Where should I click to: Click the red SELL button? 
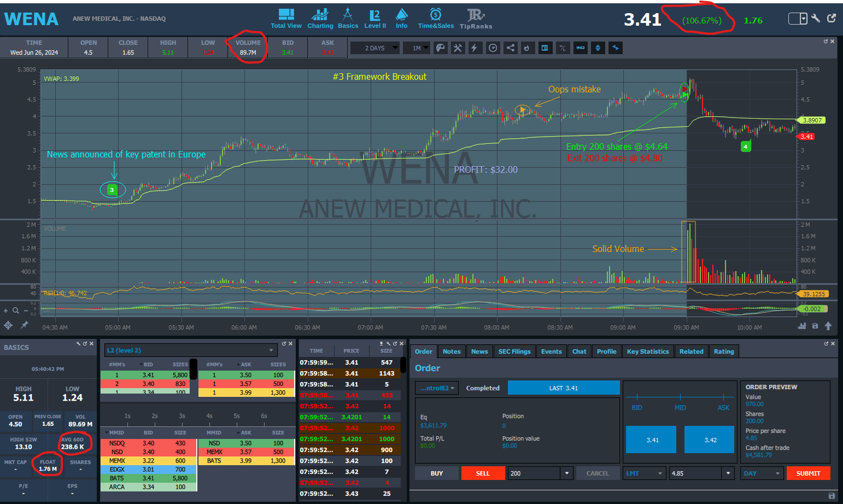[483, 473]
